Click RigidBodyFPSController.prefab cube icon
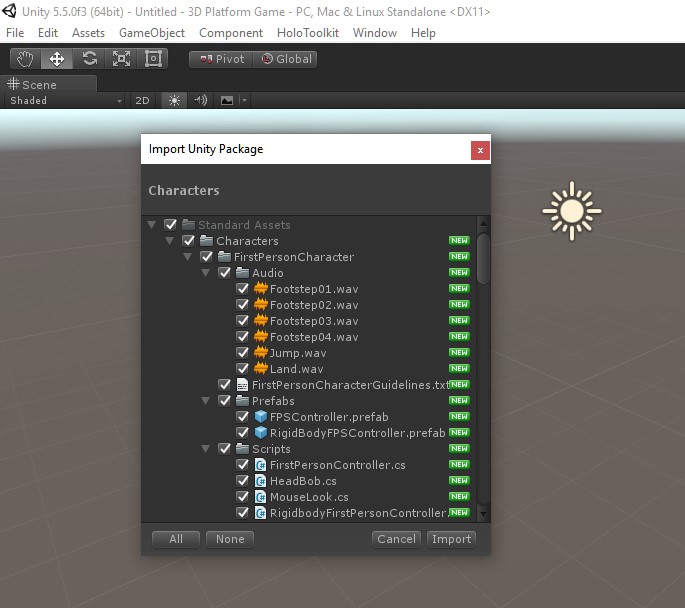This screenshot has height=608, width=685. coord(260,432)
